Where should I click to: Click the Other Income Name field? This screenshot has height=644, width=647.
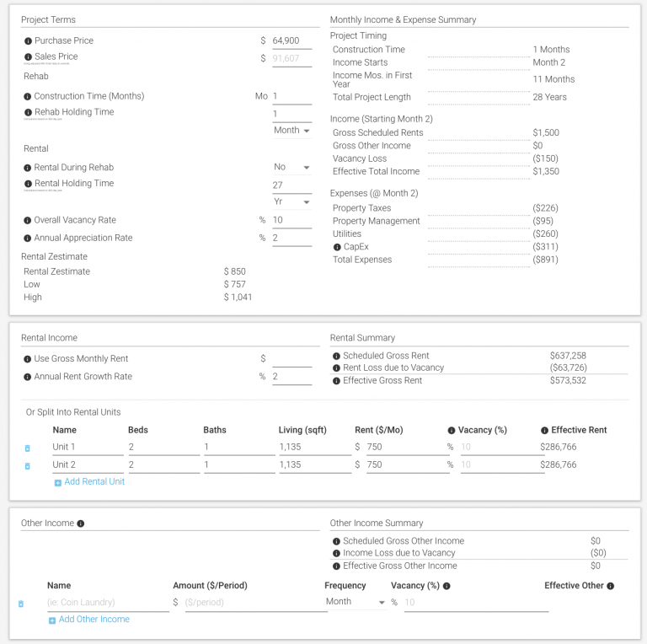[x=108, y=603]
